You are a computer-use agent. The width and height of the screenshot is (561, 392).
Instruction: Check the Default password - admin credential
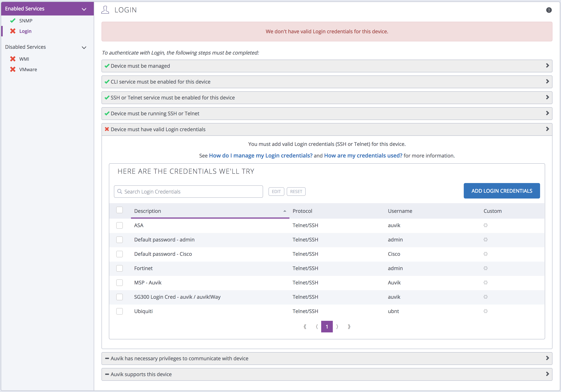[x=120, y=240]
